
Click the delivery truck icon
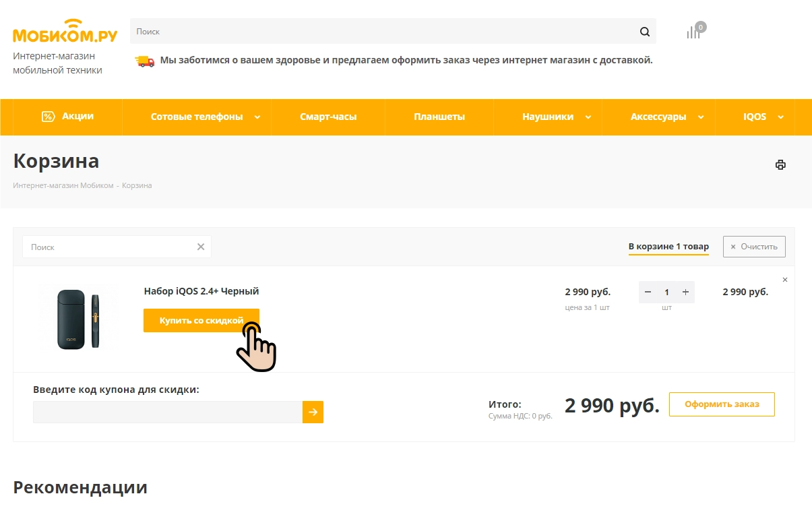coord(145,61)
